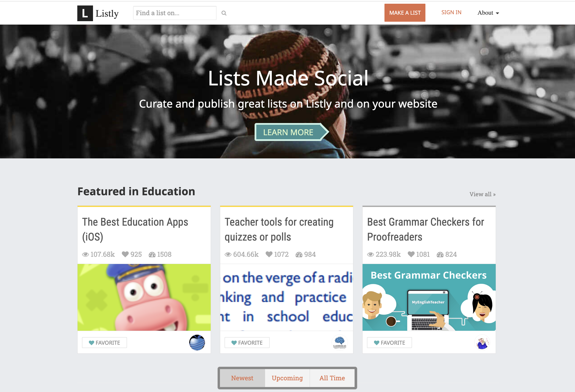575x392 pixels.
Task: Switch to the Upcoming tab
Action: tap(287, 378)
